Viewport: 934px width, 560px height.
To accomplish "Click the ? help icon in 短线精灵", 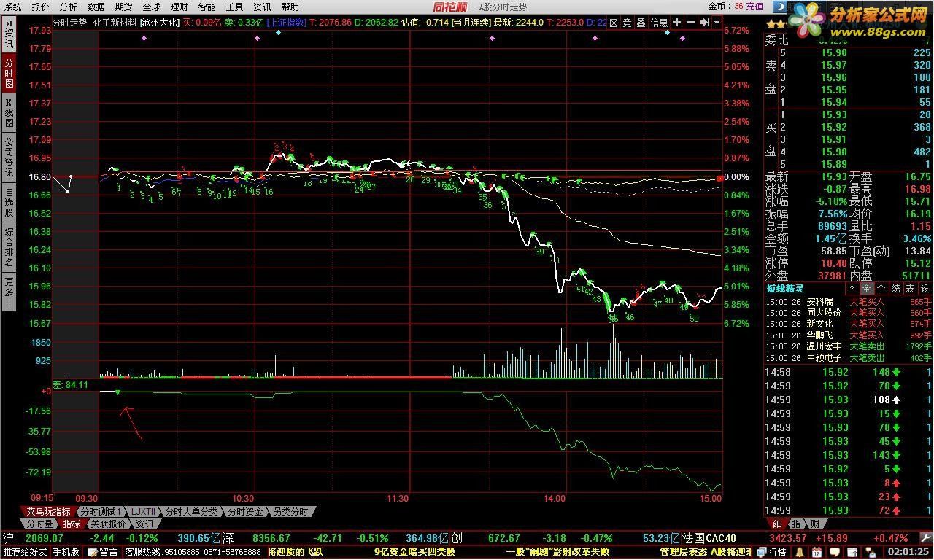I will 852,289.
